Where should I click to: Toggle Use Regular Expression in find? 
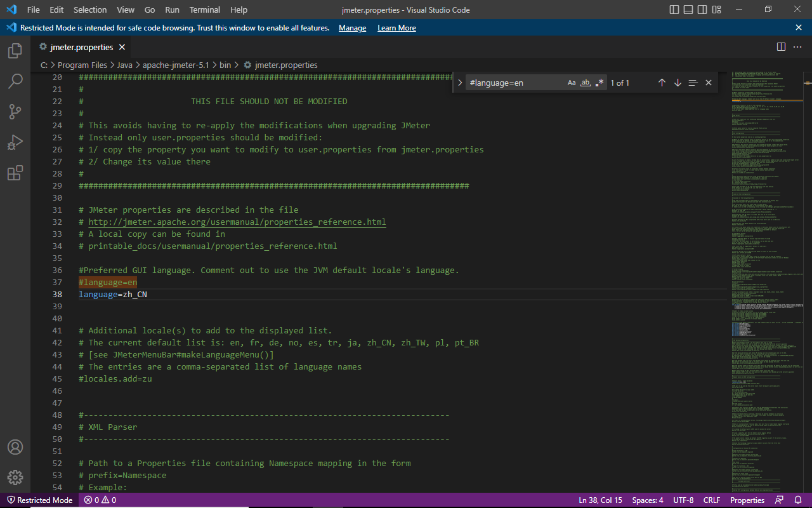pos(599,83)
